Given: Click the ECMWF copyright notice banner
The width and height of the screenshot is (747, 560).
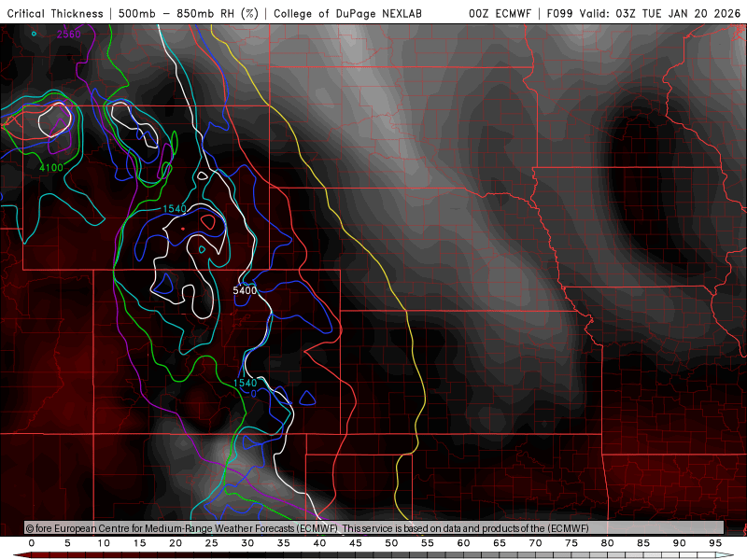Looking at the screenshot, I should (x=374, y=528).
